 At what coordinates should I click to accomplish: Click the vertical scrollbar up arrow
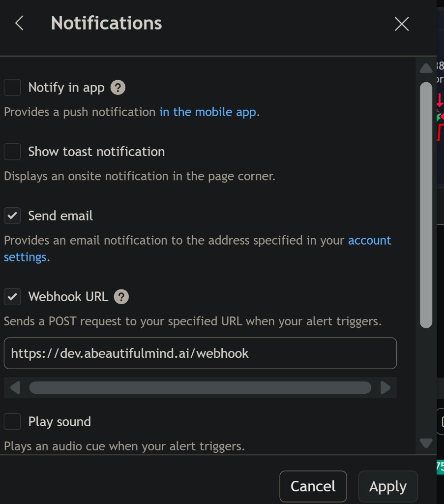(426, 68)
